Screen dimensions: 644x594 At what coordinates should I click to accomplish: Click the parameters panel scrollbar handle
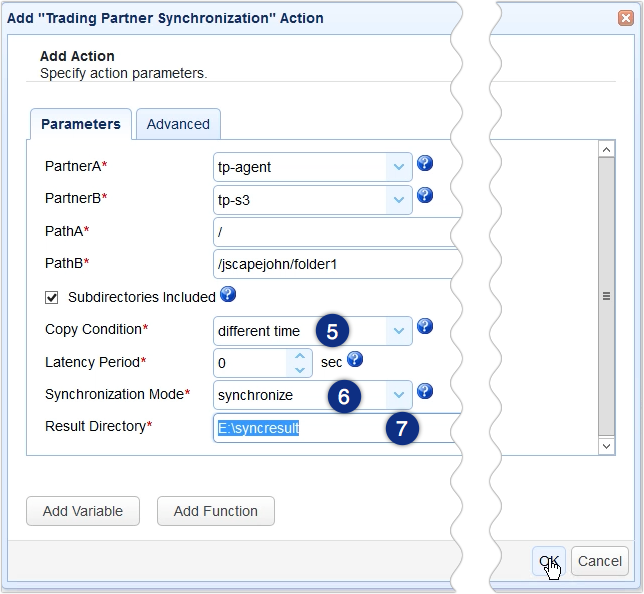tap(606, 296)
